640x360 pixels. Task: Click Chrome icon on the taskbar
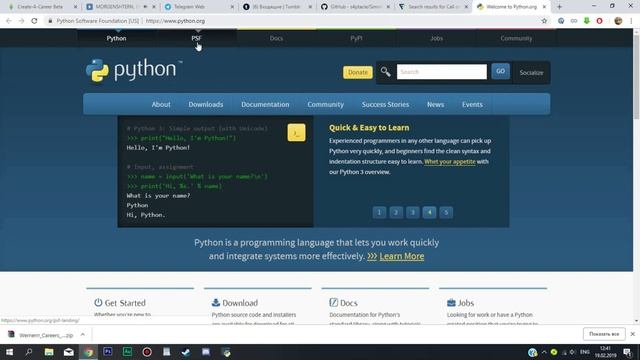[x=88, y=352]
